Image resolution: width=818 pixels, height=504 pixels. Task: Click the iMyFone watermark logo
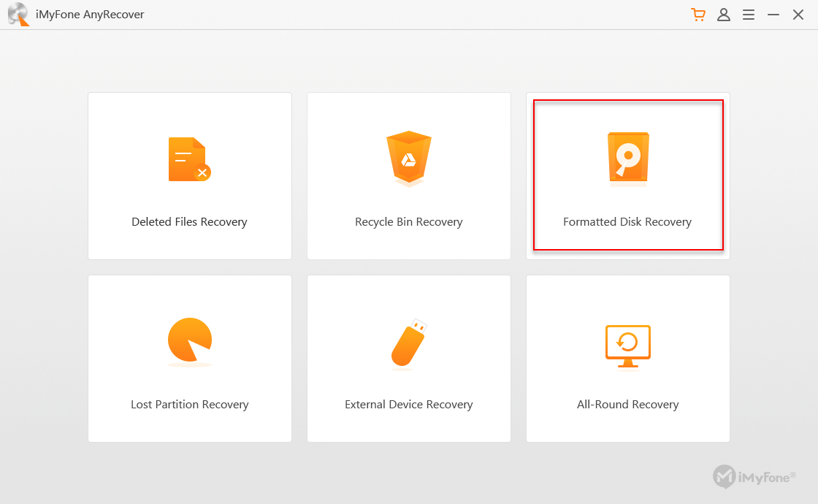click(755, 477)
